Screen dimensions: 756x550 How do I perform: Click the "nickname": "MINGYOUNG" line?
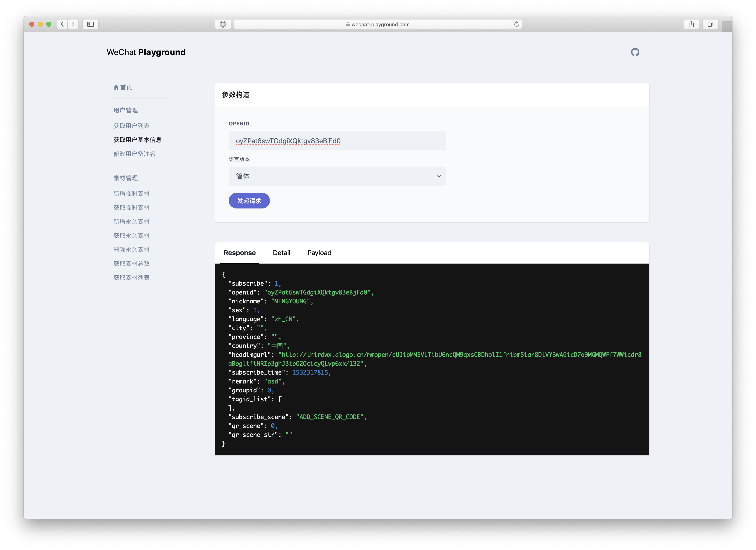pos(271,301)
